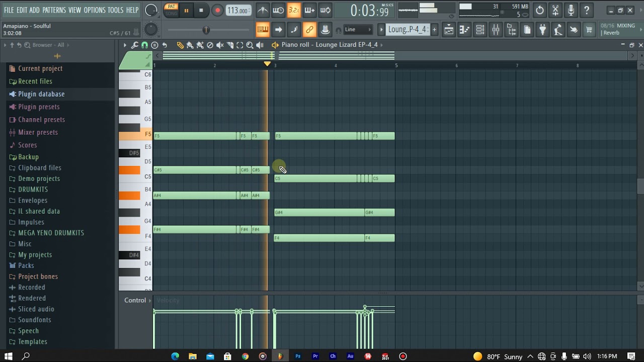Select the Playback scrub speaker tool
Image resolution: width=644 pixels, height=362 pixels.
click(260, 45)
